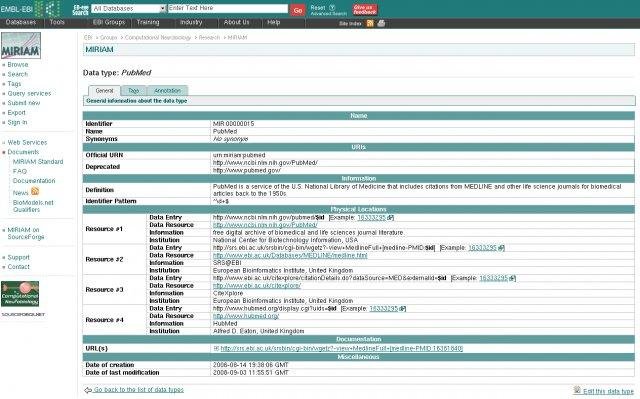
Task: Open the EBI Groups menu
Action: [x=109, y=22]
